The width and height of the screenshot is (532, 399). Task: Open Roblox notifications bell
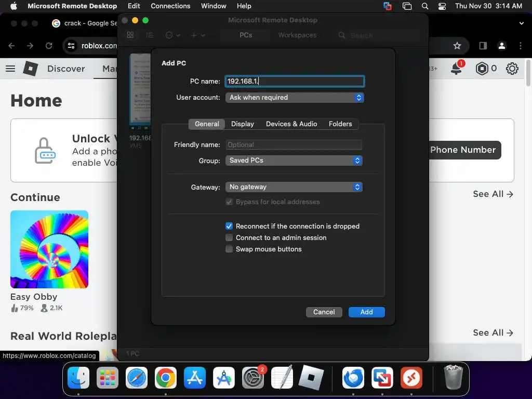pos(457,68)
